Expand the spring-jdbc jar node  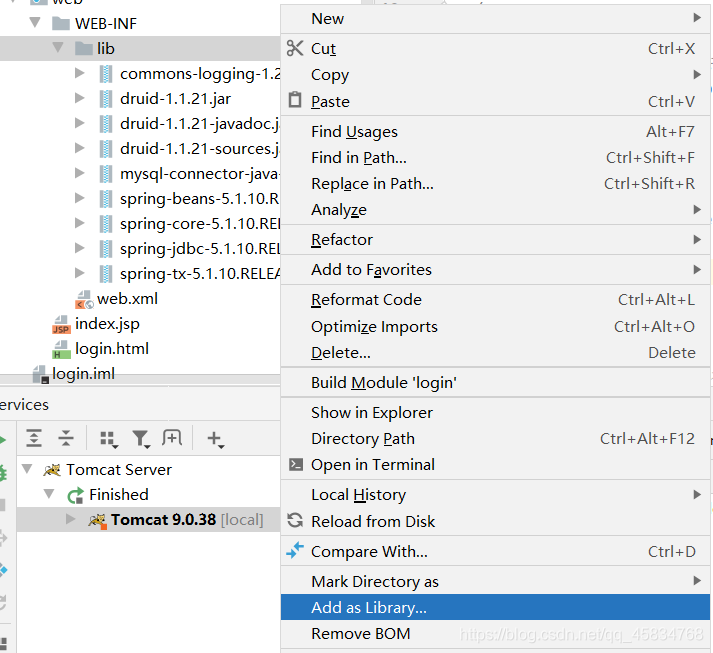coord(80,248)
